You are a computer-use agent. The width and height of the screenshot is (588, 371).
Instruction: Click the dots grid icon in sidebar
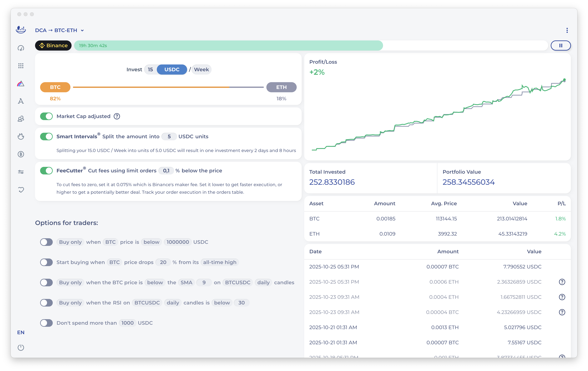[x=21, y=66]
